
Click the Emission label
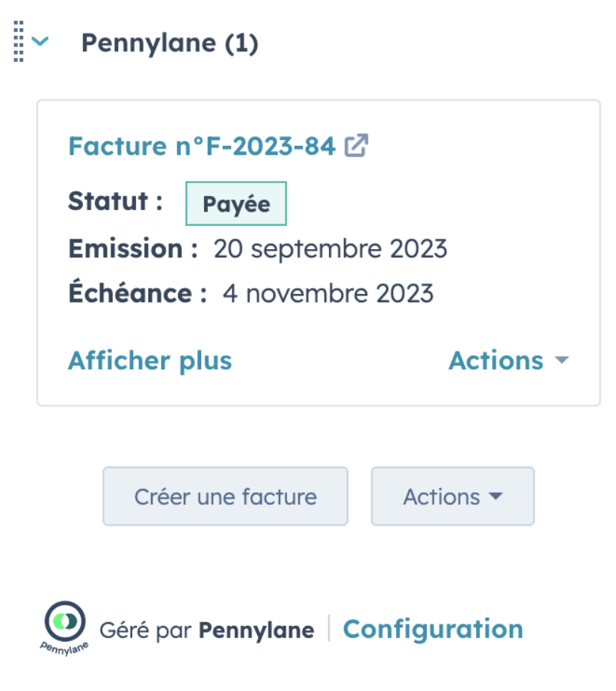coord(133,248)
